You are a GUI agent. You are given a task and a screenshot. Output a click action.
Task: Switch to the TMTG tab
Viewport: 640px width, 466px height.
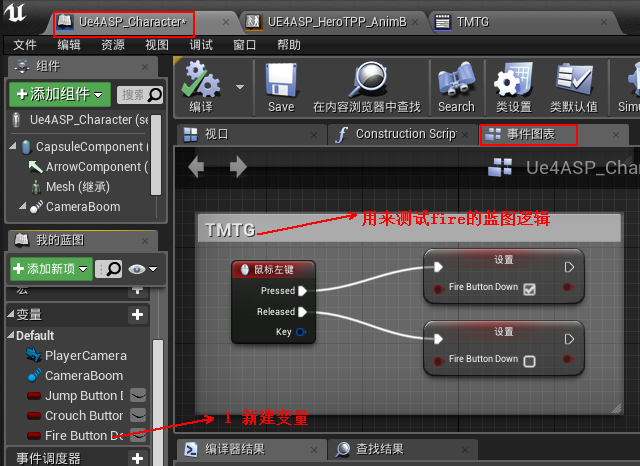473,22
